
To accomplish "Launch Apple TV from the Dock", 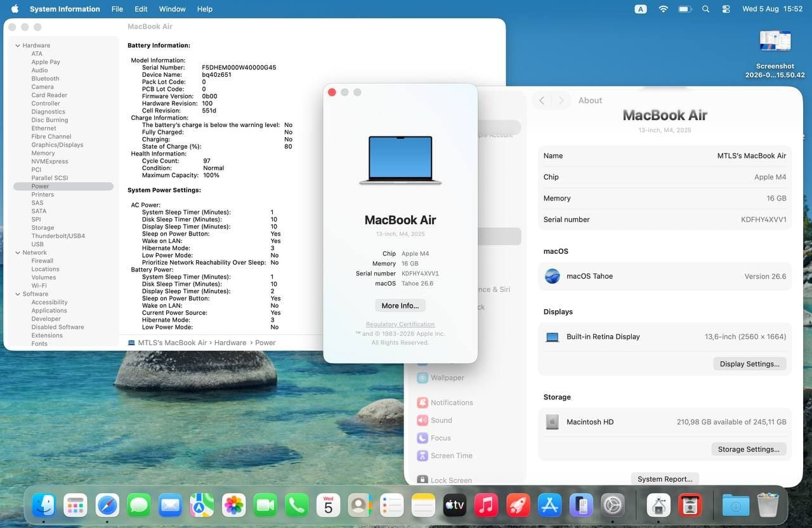I will point(455,505).
